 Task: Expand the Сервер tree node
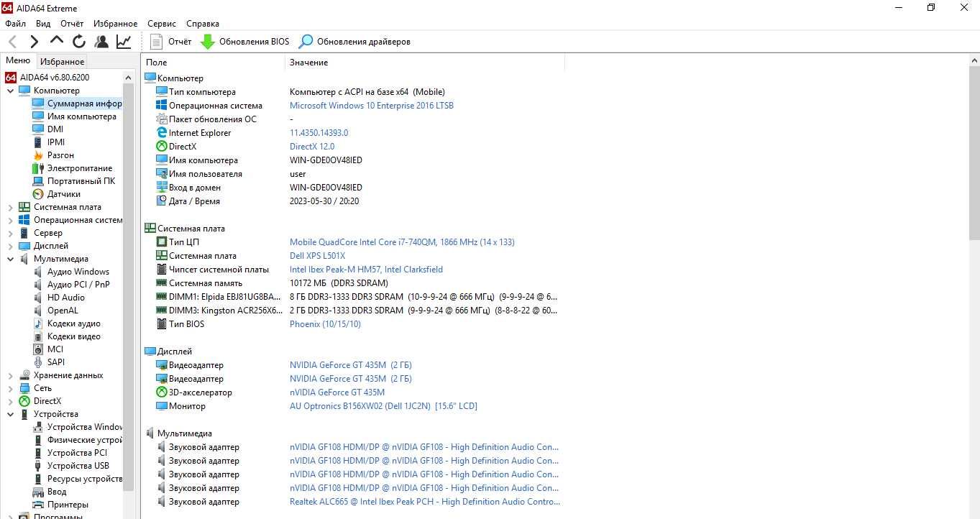pyautogui.click(x=10, y=232)
